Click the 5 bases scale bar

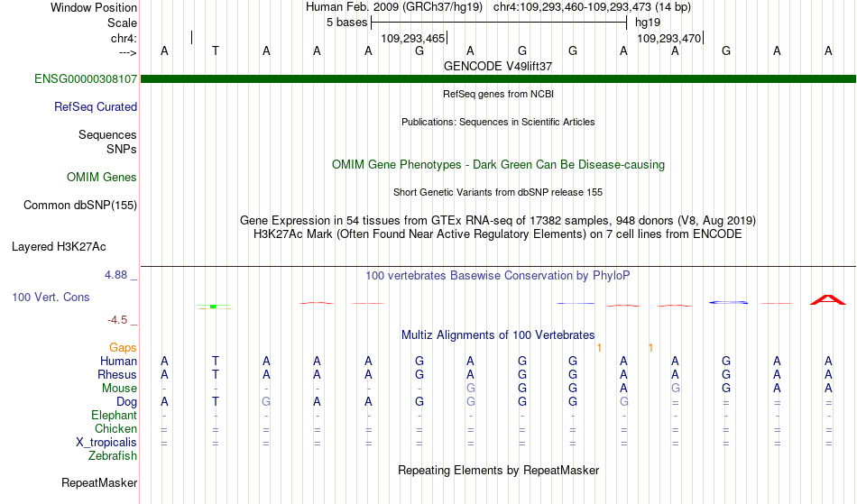pyautogui.click(x=499, y=23)
